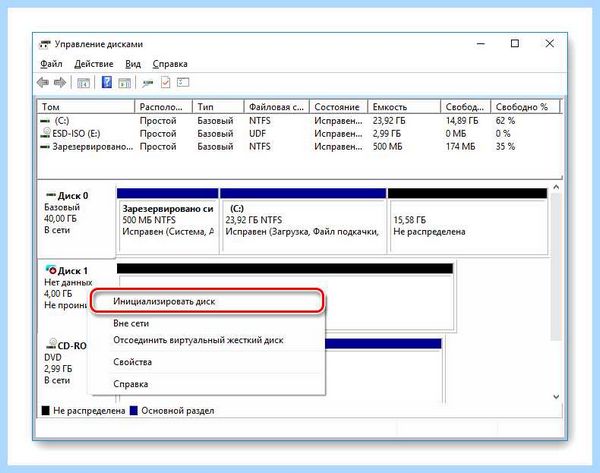Sort by the Располо... column header
Screen dimensions: 600x473
(x=164, y=107)
